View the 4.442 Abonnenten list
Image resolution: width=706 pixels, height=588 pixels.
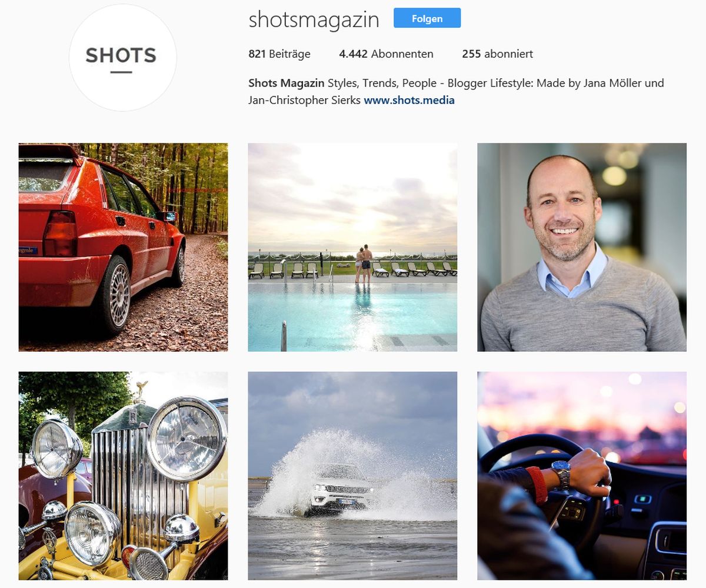(x=386, y=54)
